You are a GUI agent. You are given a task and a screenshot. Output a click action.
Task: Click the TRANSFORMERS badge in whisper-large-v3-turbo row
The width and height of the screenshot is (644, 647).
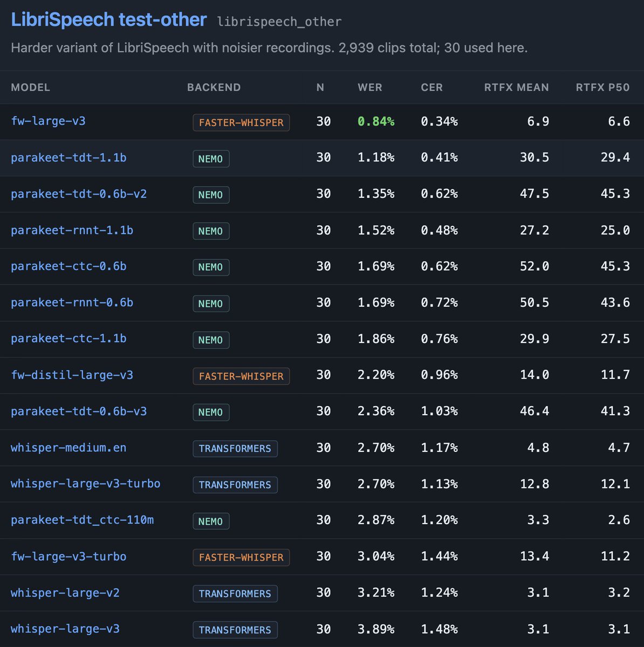(235, 485)
